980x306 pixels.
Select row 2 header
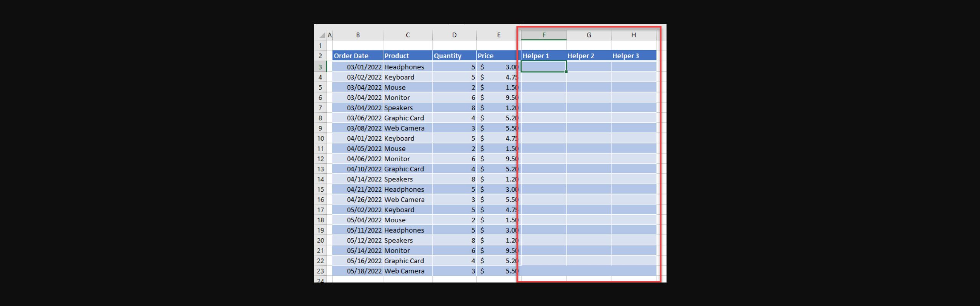pos(320,56)
